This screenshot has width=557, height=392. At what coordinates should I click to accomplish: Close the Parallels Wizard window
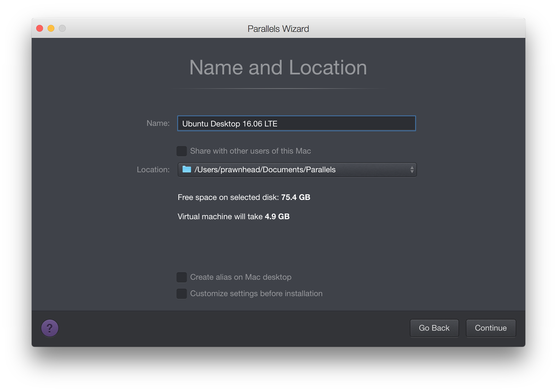point(40,28)
